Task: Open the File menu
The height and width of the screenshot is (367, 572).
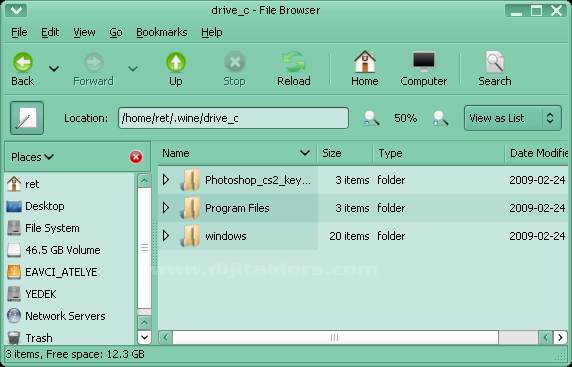Action: [x=19, y=32]
